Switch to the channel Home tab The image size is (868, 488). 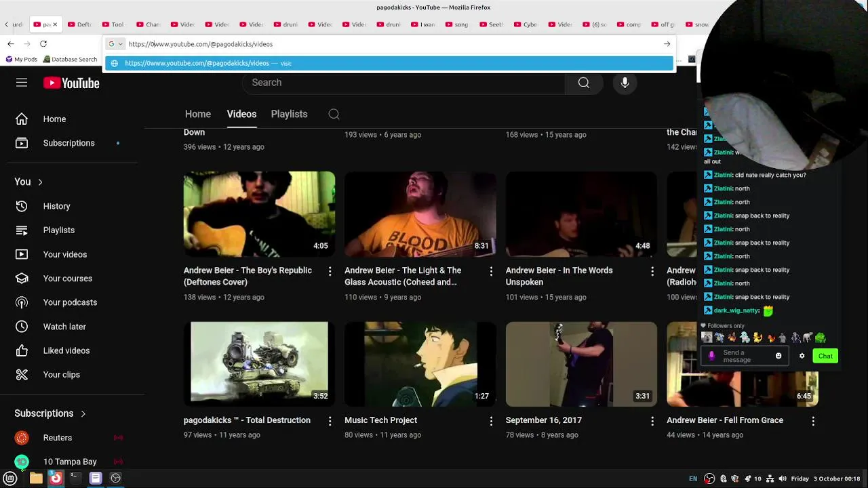pyautogui.click(x=198, y=114)
